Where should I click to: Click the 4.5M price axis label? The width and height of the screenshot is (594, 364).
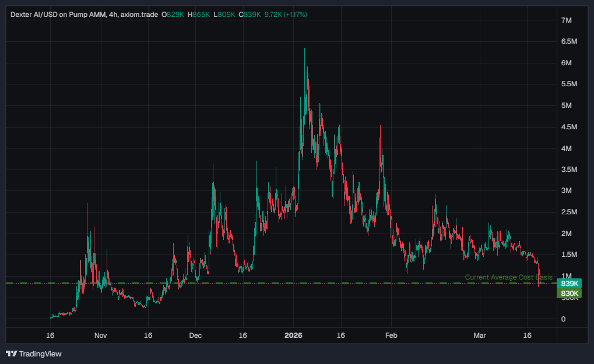coord(569,127)
